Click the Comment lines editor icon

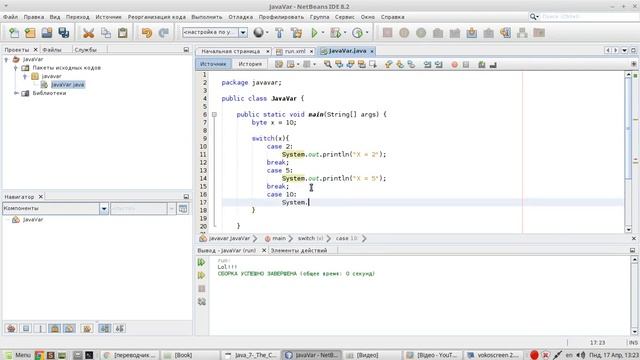(x=482, y=64)
